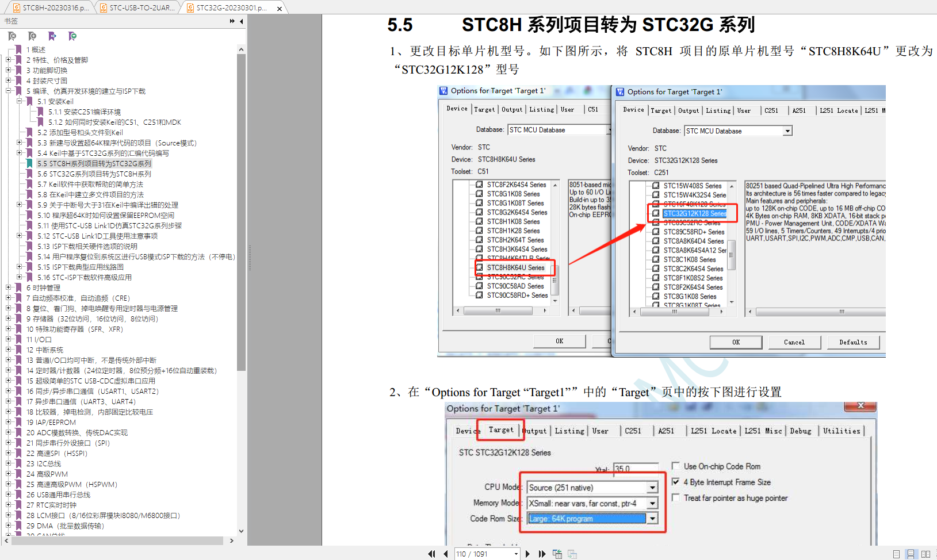The width and height of the screenshot is (937, 560).
Task: Click the bookmark icon beside '19 IAP/EEPROM'
Action: 19,422
